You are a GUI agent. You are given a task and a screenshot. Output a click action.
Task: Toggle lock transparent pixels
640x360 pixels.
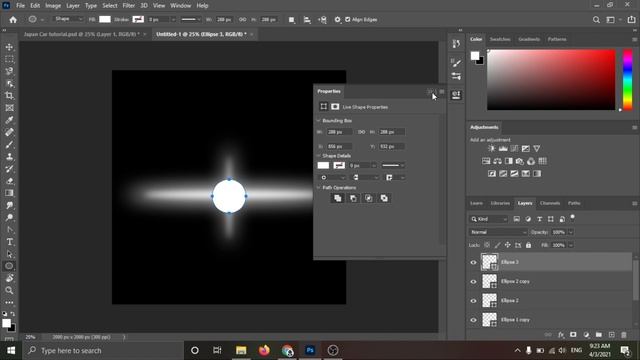tap(487, 245)
